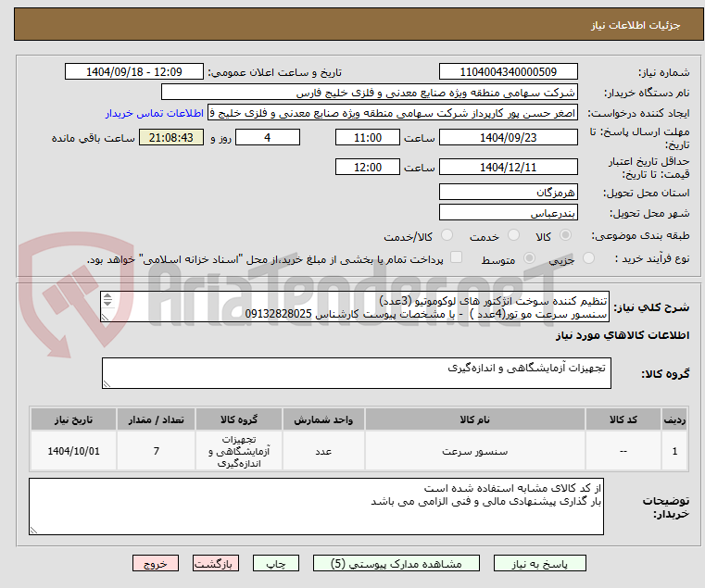
Task: Click the کد کالا column header
Action: (623, 419)
